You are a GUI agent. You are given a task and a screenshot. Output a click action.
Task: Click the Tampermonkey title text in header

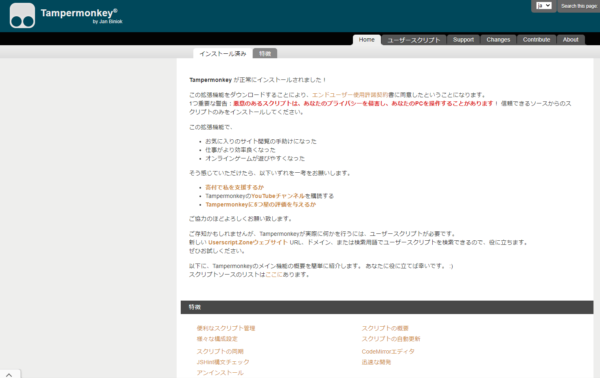pyautogui.click(x=79, y=13)
